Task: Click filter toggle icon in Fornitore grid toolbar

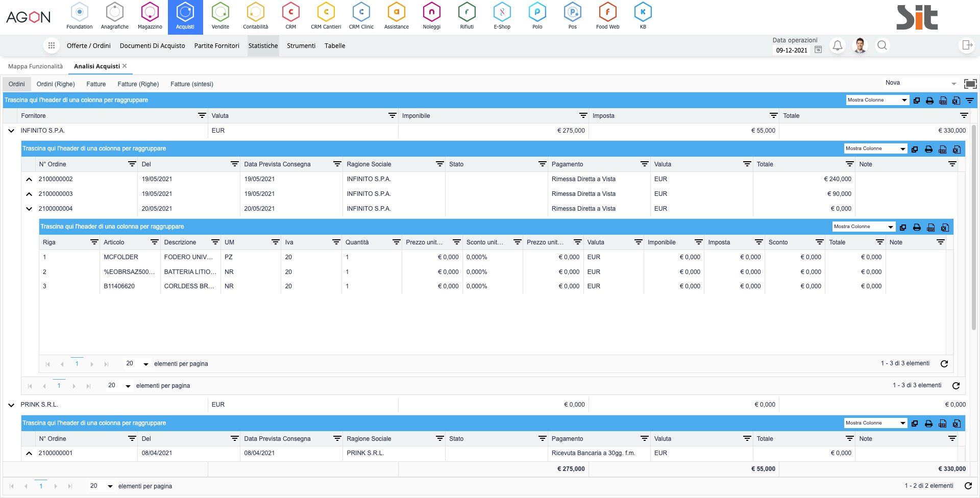Action: (970, 101)
